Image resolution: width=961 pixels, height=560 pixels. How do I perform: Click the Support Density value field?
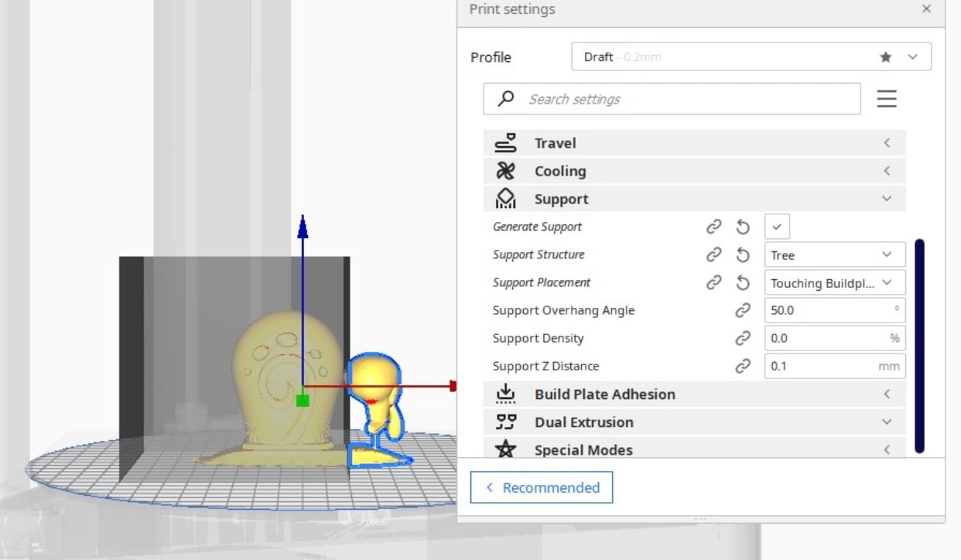point(835,338)
